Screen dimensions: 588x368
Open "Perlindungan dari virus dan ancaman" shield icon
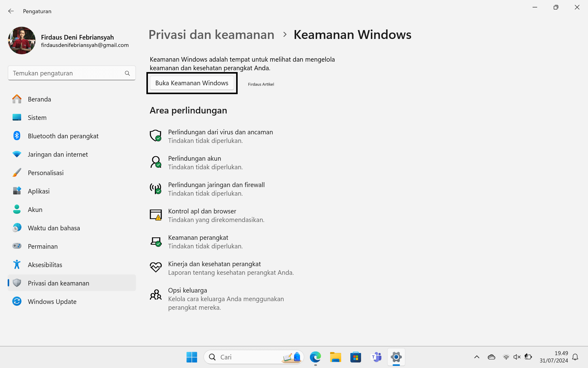pos(156,136)
